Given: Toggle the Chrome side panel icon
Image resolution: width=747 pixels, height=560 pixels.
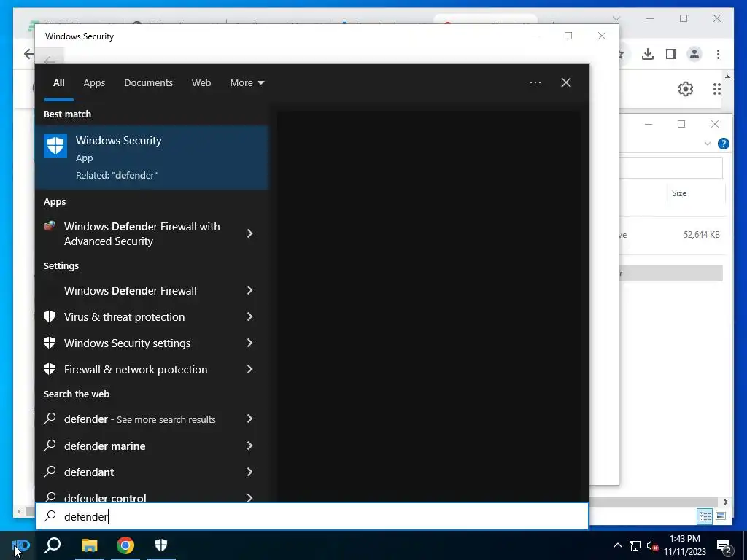Looking at the screenshot, I should click(x=671, y=54).
